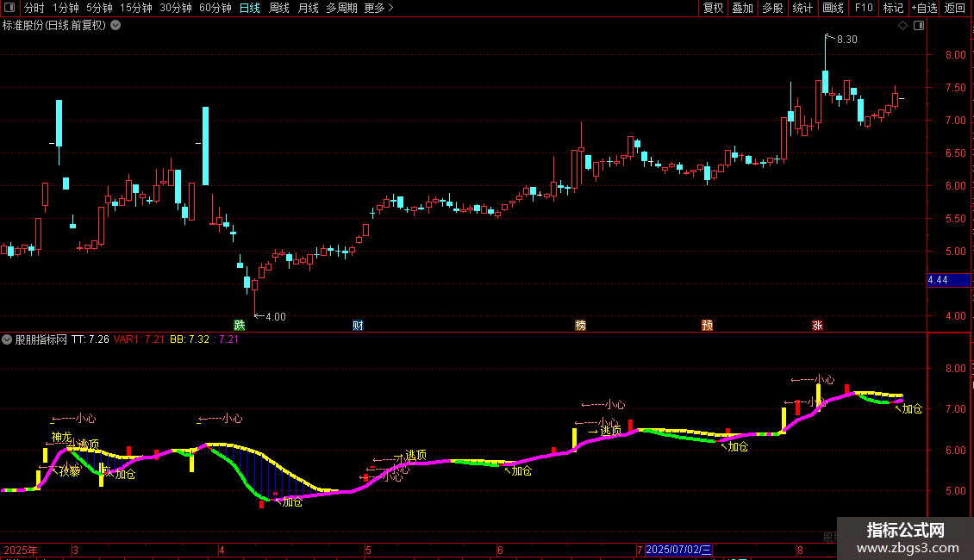Open the 股朋指标网 indicator dropdown arrow

[x=7, y=339]
